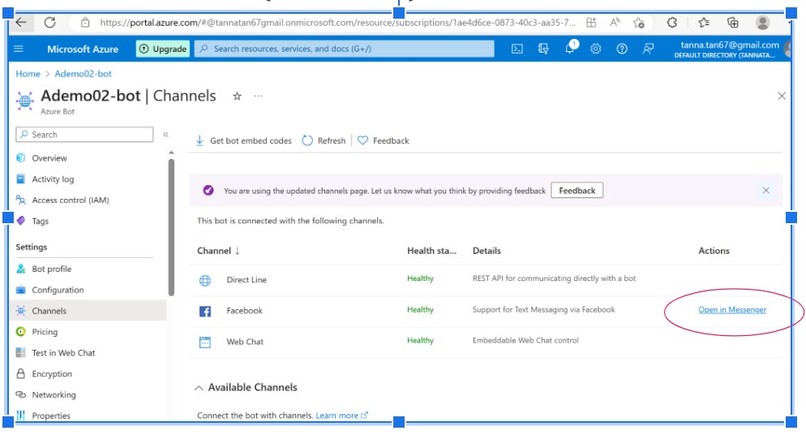Open the browser split screen icon

tap(591, 22)
